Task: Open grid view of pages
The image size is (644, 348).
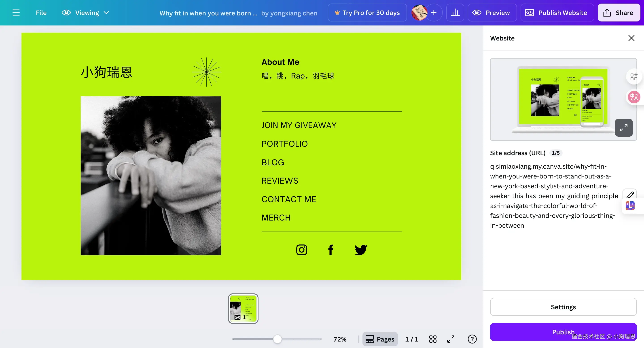Action: (433, 339)
